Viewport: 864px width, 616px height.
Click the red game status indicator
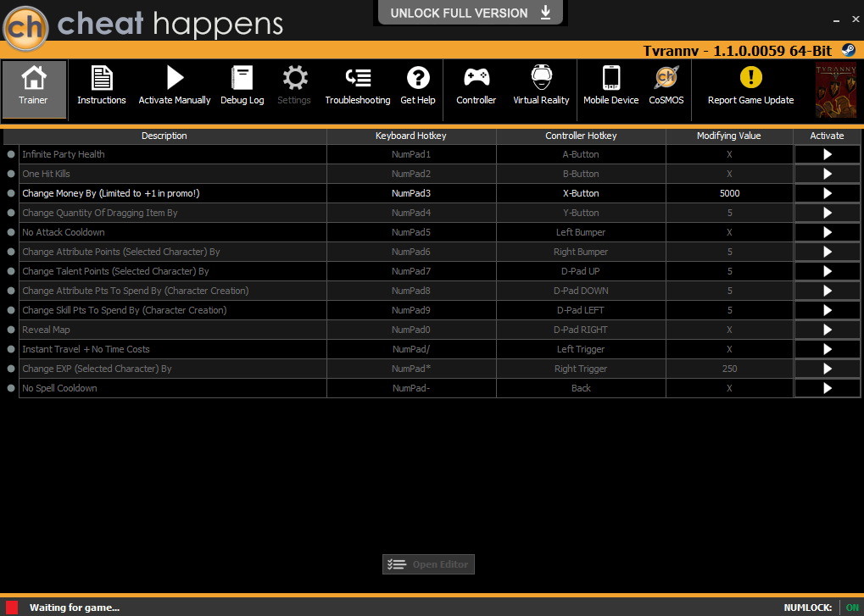[12, 608]
